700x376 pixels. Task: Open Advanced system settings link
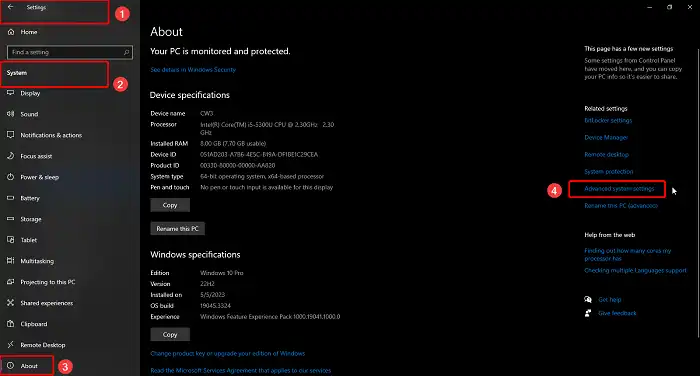click(x=619, y=189)
